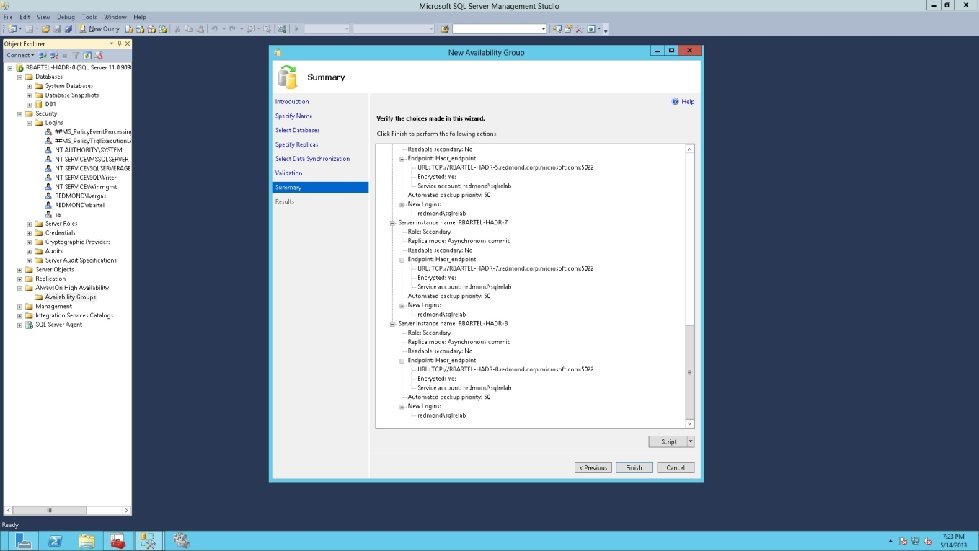Collapse Server instance HADR-8 summary node
979x551 pixels.
tap(393, 324)
